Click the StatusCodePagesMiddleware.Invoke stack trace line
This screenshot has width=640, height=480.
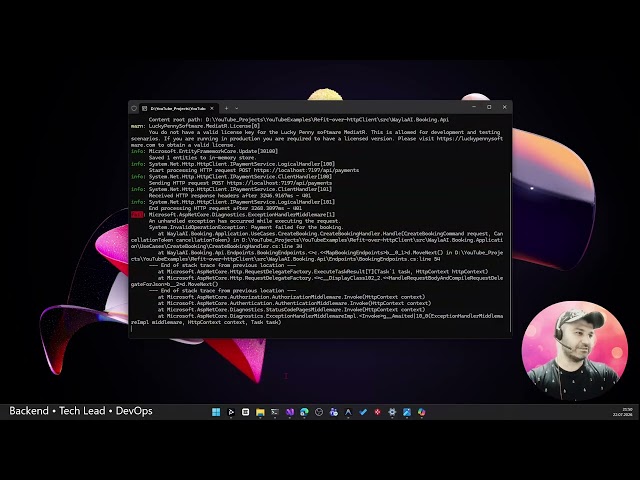coord(291,310)
